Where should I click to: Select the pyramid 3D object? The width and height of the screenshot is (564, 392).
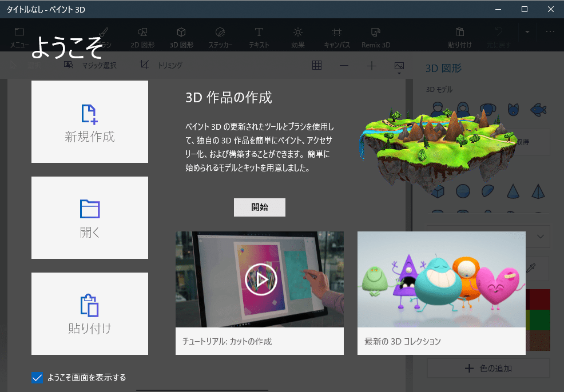coord(538,191)
